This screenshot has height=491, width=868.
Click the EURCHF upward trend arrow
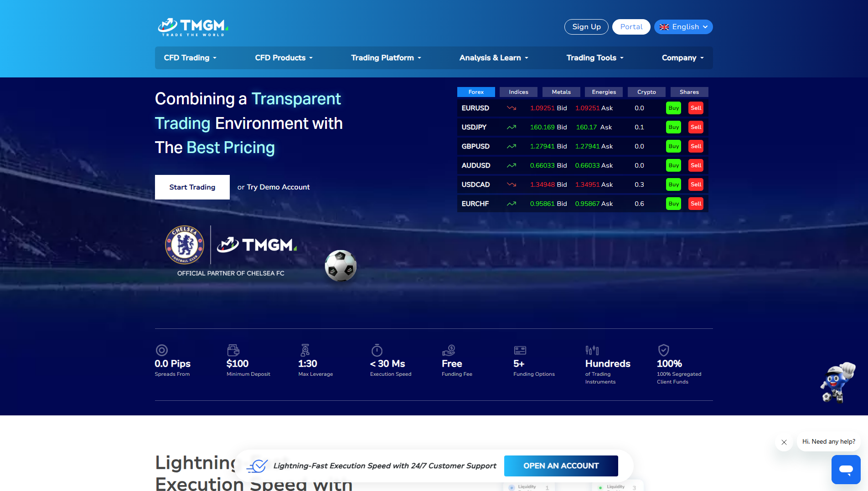(511, 204)
